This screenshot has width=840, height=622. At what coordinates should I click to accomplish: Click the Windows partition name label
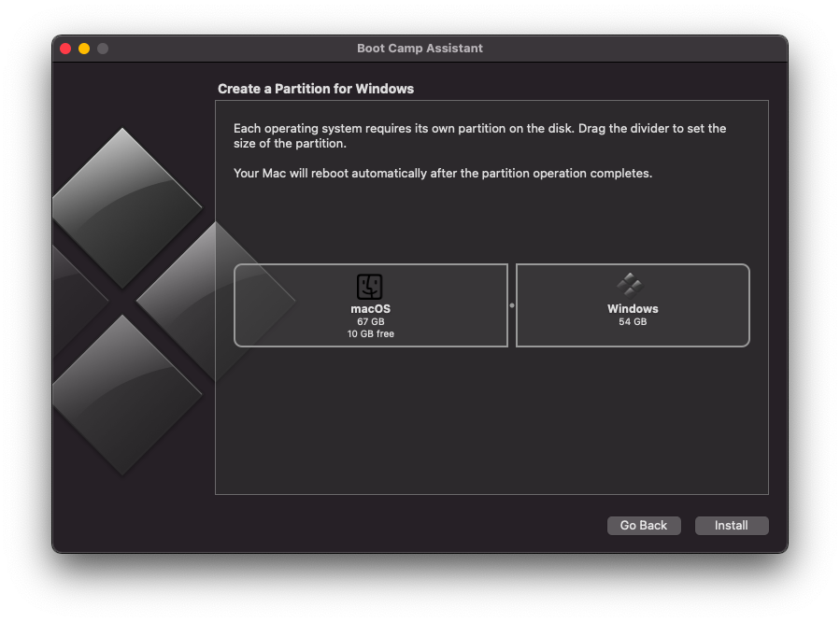[x=633, y=309]
